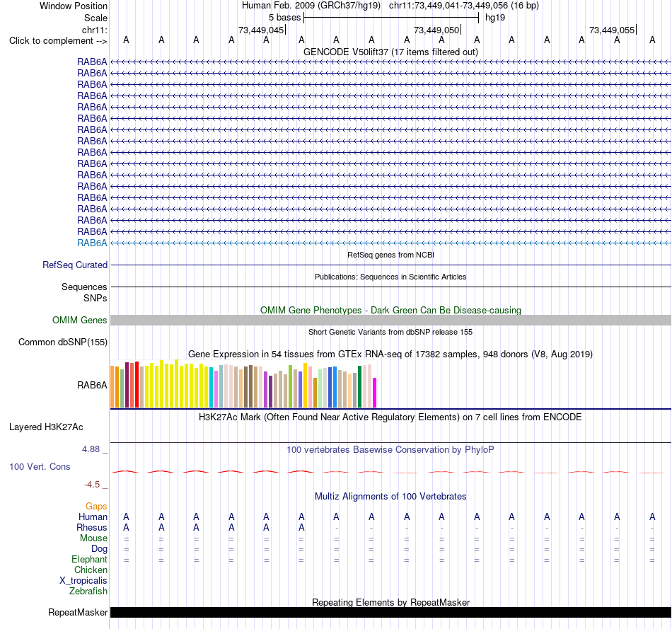
Task: Open the RepeatMasker track label
Action: (78, 612)
